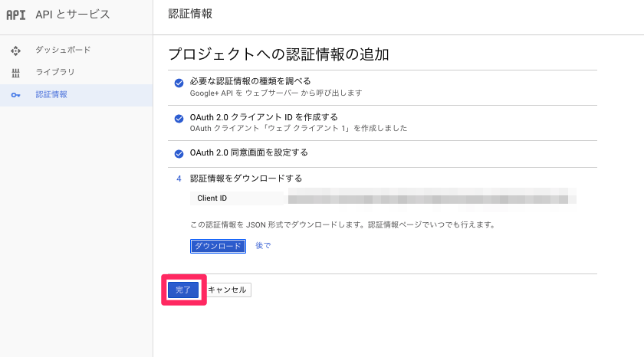
Task: Click the 認証情報をダウンロードする step heading
Action: [x=246, y=178]
